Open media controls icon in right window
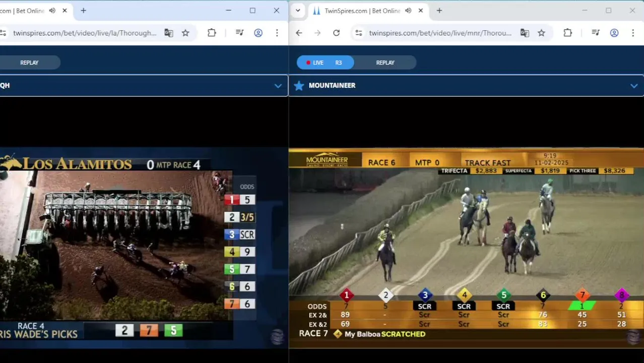This screenshot has width=644, height=363. pos(596,33)
